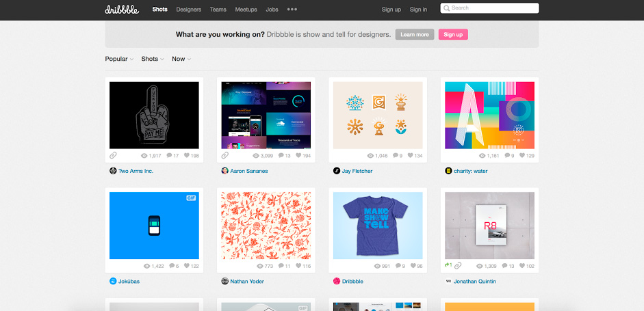Open the Designers nav item
Image resolution: width=644 pixels, height=311 pixels.
click(188, 10)
